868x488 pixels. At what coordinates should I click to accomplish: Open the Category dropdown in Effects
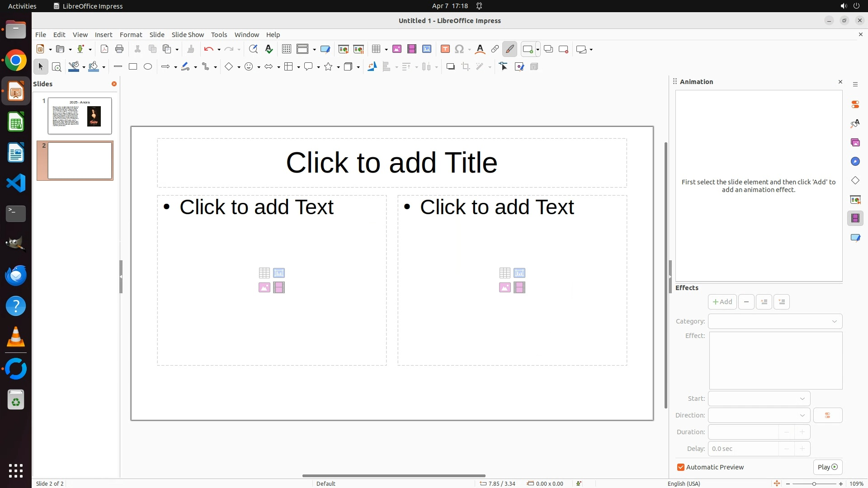(x=775, y=321)
